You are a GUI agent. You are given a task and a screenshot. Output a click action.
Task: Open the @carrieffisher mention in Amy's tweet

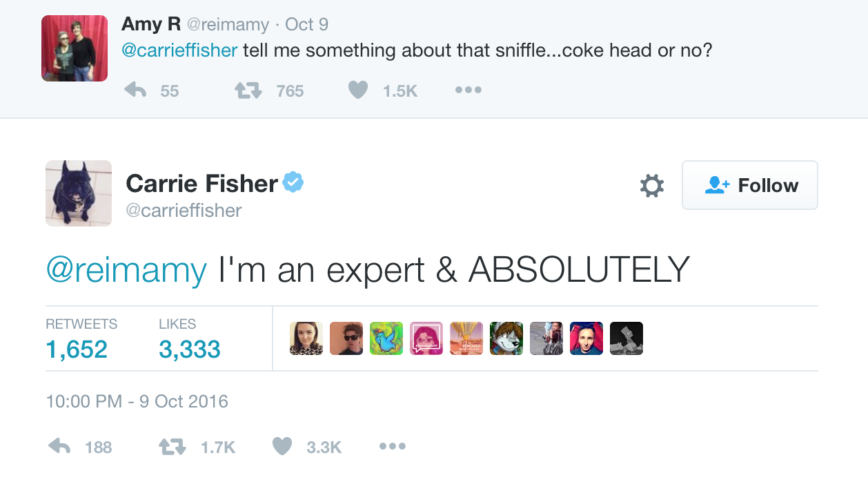pos(179,51)
